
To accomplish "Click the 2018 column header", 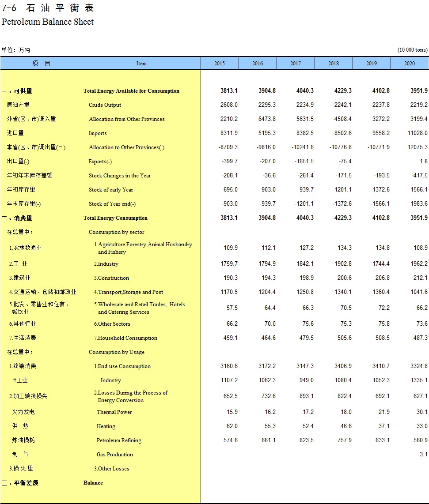I will pyautogui.click(x=334, y=63).
